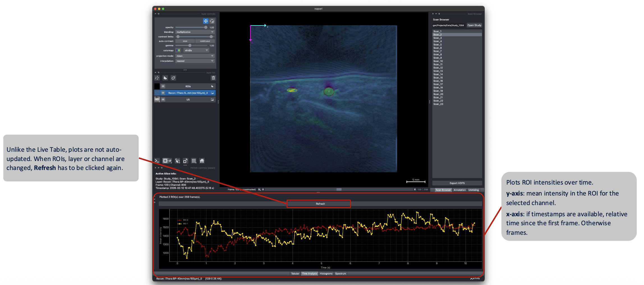The height and width of the screenshot is (285, 644).
Task: Float the layer list dock panel
Action: pos(158,72)
